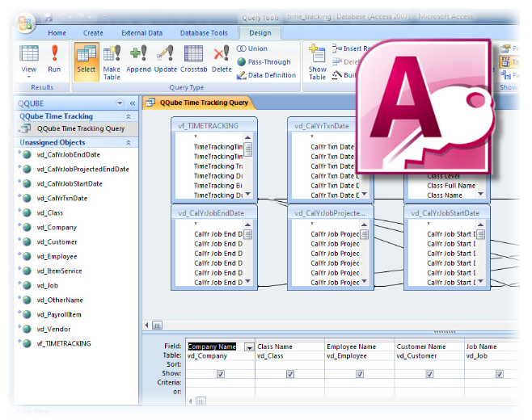The image size is (532, 420).
Task: Select vd_CalYrJobProjectedEndDate in navigation pane
Action: coord(83,169)
